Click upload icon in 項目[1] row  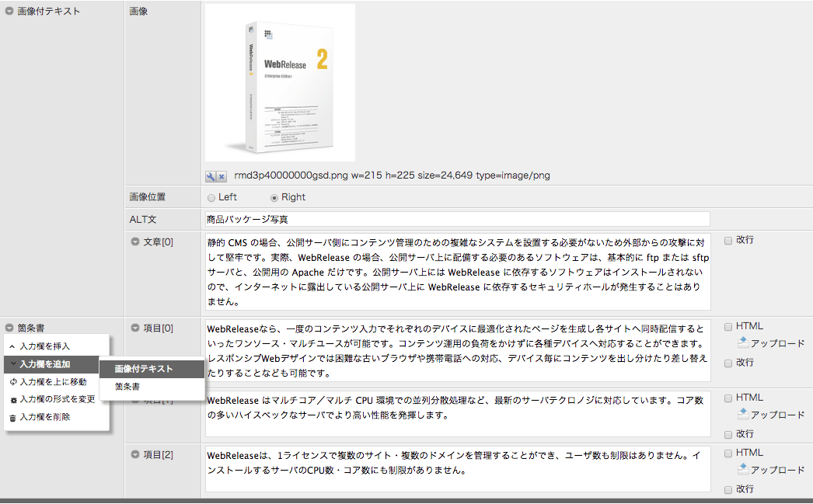point(742,414)
